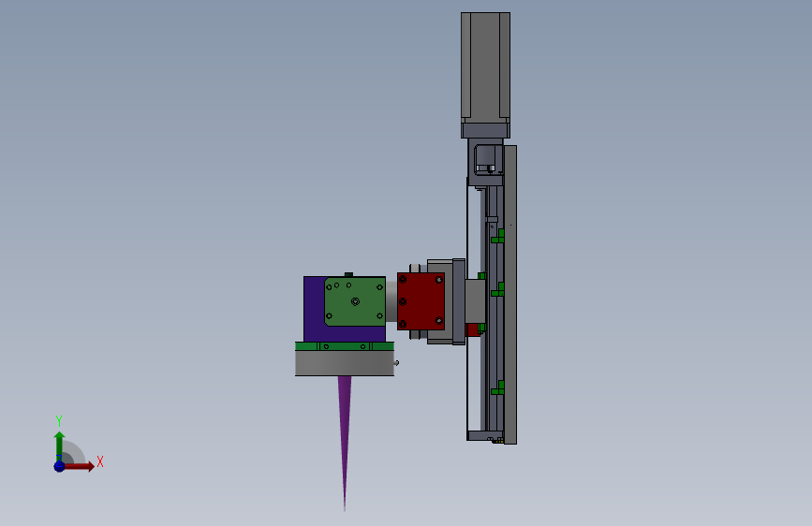Select the purple needle tip part

tap(345, 443)
